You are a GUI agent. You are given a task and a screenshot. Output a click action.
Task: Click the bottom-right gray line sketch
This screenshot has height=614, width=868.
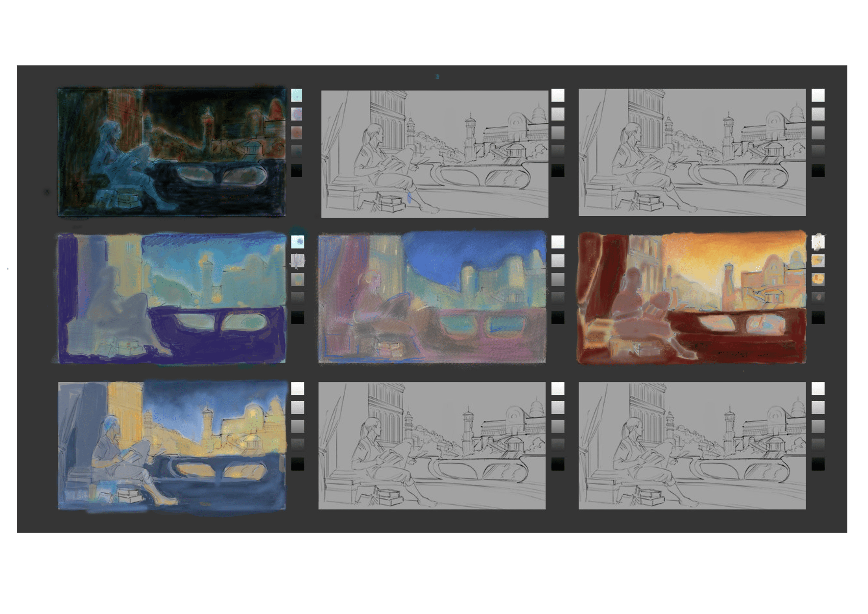692,445
